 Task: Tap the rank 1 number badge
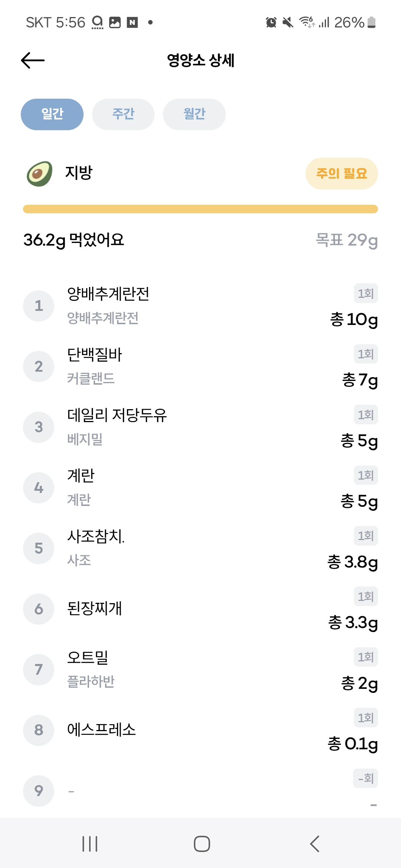point(39,306)
